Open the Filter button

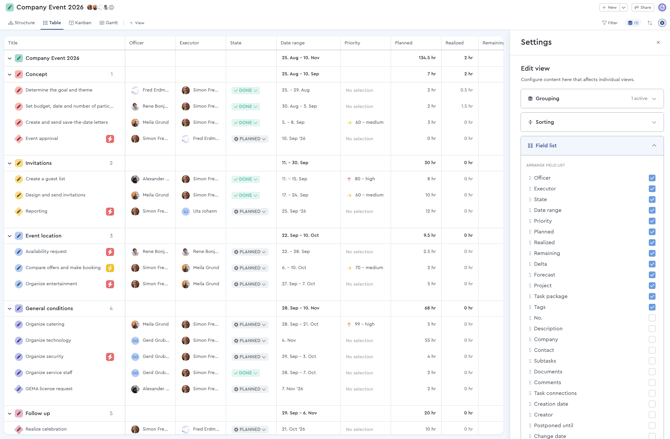click(x=610, y=23)
